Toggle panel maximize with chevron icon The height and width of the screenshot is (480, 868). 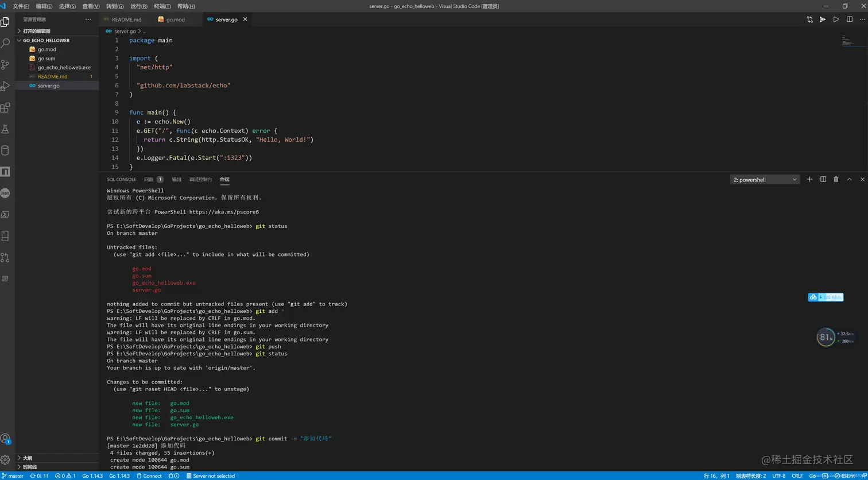click(849, 179)
